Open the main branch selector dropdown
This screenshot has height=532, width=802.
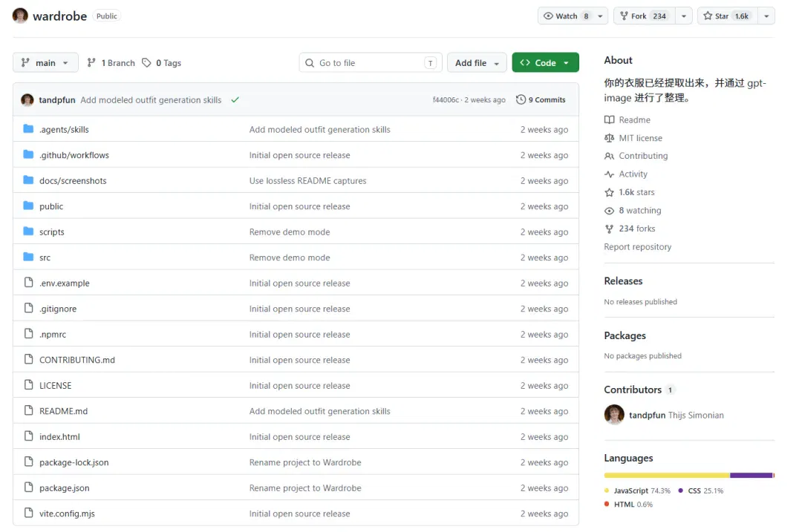[x=45, y=63]
